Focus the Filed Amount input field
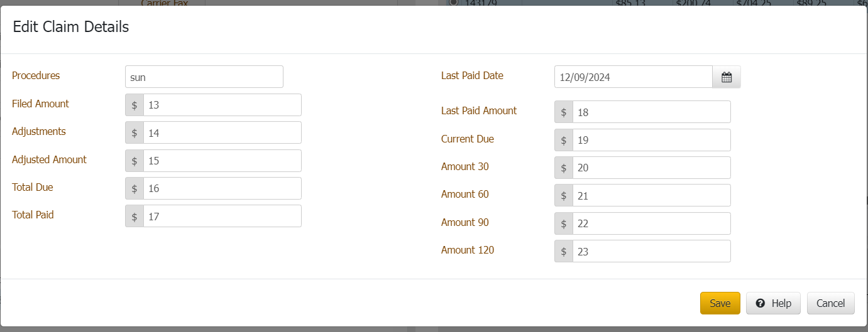Viewport: 868px width, 332px height. coord(222,105)
